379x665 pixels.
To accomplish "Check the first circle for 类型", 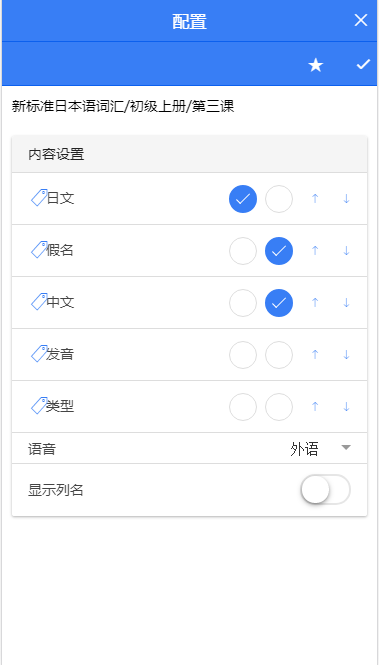I will 243,407.
